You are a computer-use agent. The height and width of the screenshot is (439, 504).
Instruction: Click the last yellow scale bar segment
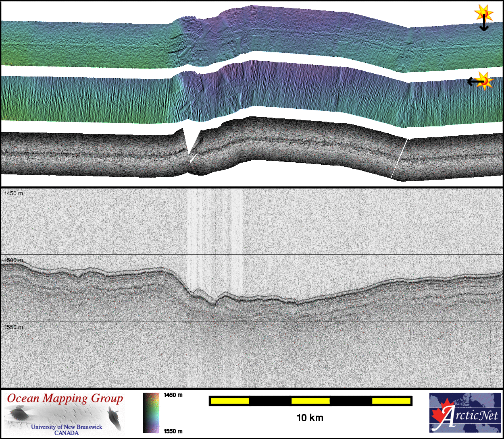click(x=391, y=401)
